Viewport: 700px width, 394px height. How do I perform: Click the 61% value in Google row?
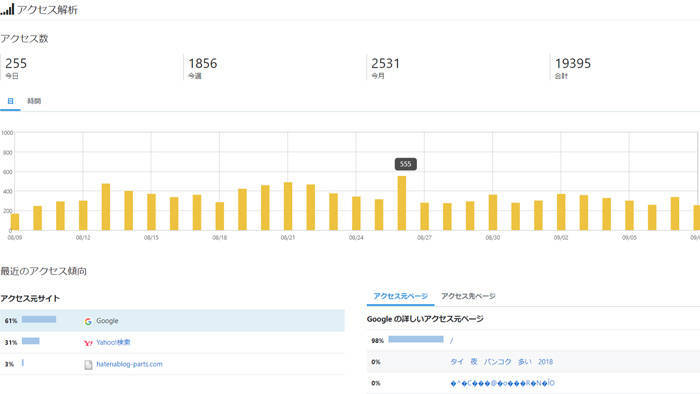pos(11,321)
